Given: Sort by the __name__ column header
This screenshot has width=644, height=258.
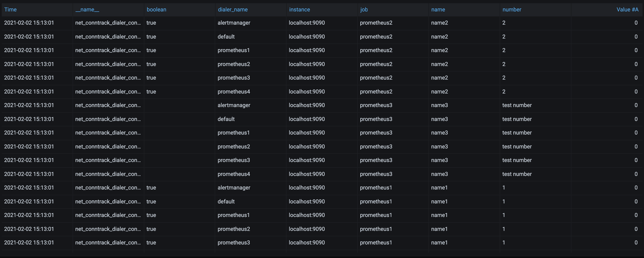Looking at the screenshot, I should (87, 9).
